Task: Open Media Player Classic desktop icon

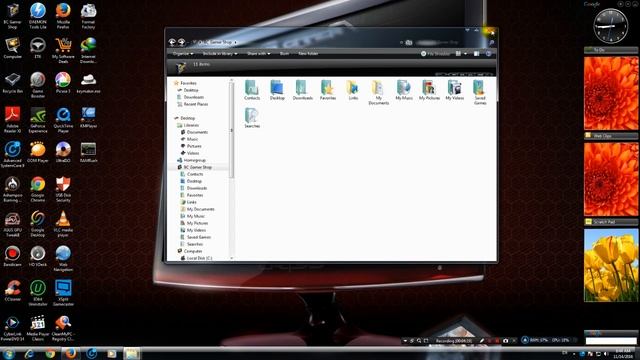Action: click(x=38, y=328)
